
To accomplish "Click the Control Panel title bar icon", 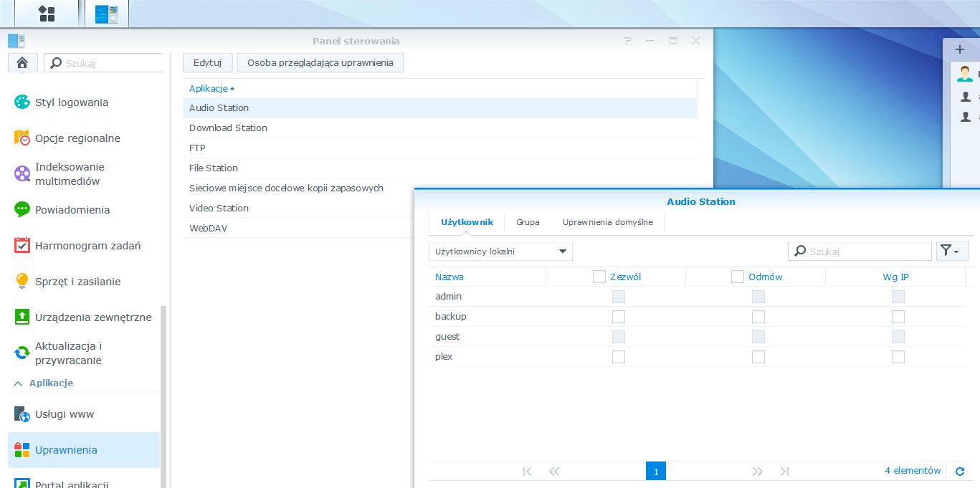I will (16, 41).
